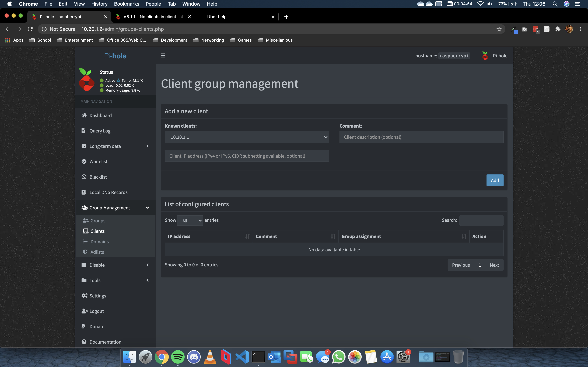Expand the Long-term data submenu
Viewport: 588px width, 367px height.
click(147, 146)
